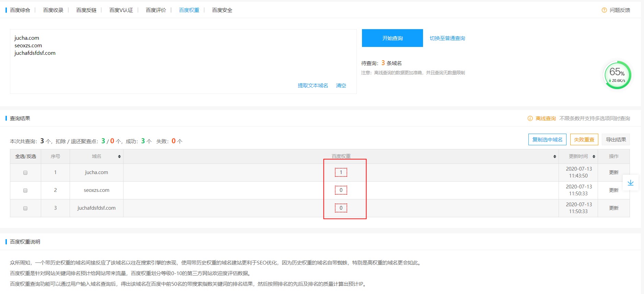Switch to the 百度收录 tab

53,10
